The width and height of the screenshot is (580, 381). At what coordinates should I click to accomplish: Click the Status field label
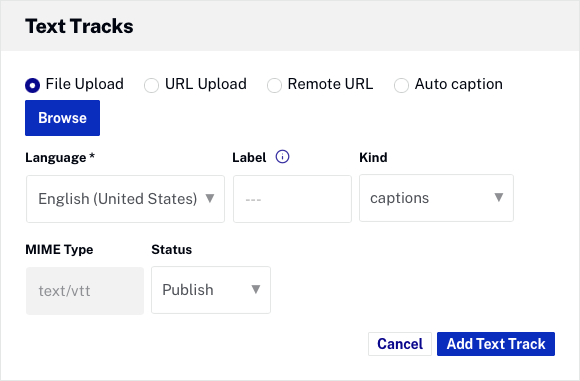click(x=172, y=250)
